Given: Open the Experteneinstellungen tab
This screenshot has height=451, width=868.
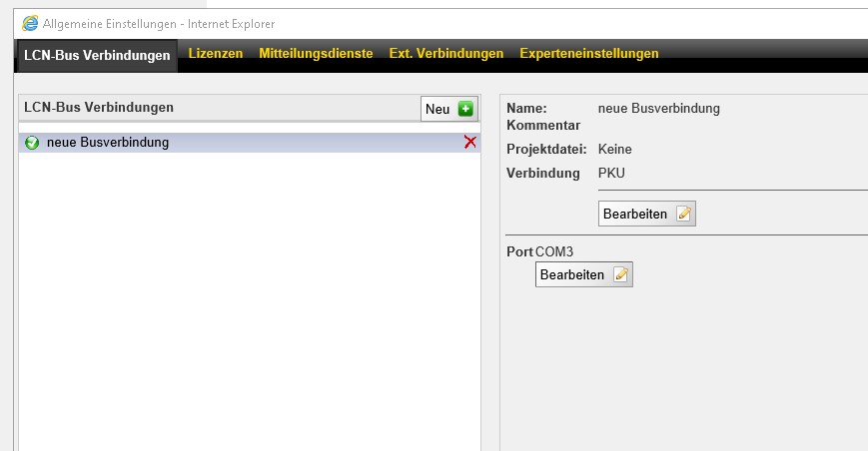Looking at the screenshot, I should tap(589, 54).
